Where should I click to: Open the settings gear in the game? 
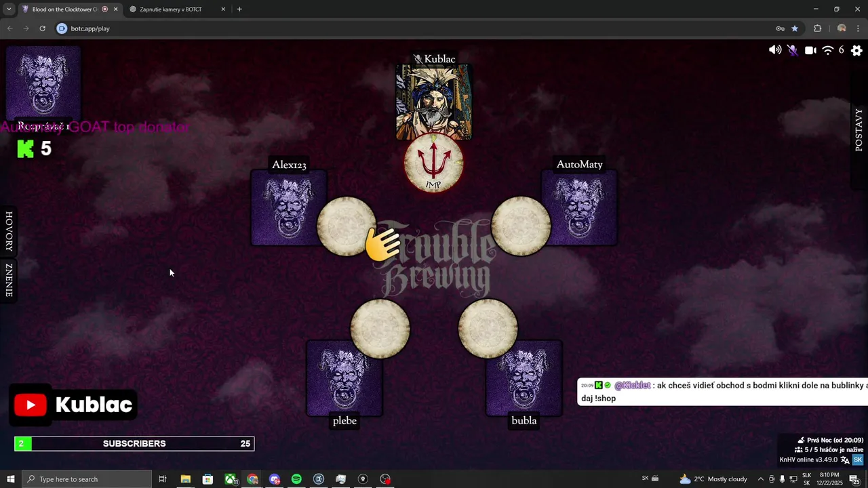(x=856, y=50)
